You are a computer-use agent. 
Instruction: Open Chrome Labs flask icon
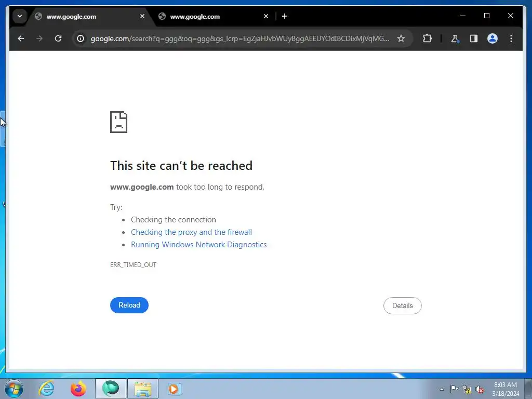(x=455, y=38)
